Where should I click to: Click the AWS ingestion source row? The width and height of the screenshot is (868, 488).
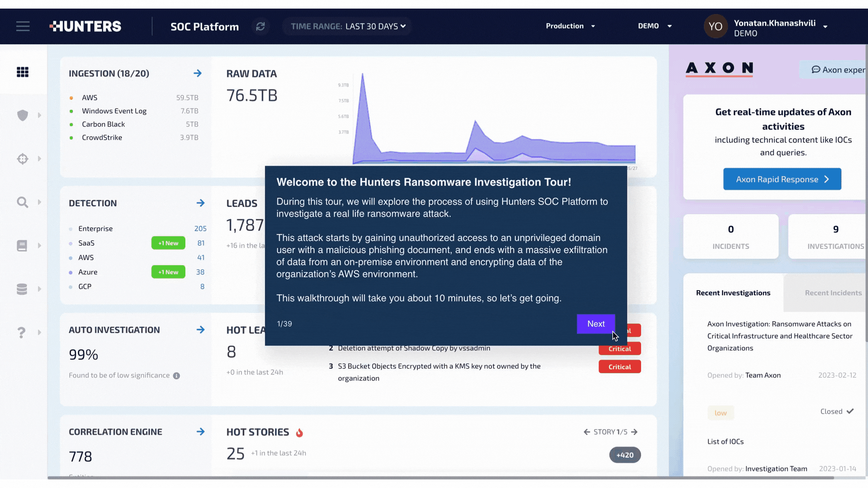coord(134,98)
